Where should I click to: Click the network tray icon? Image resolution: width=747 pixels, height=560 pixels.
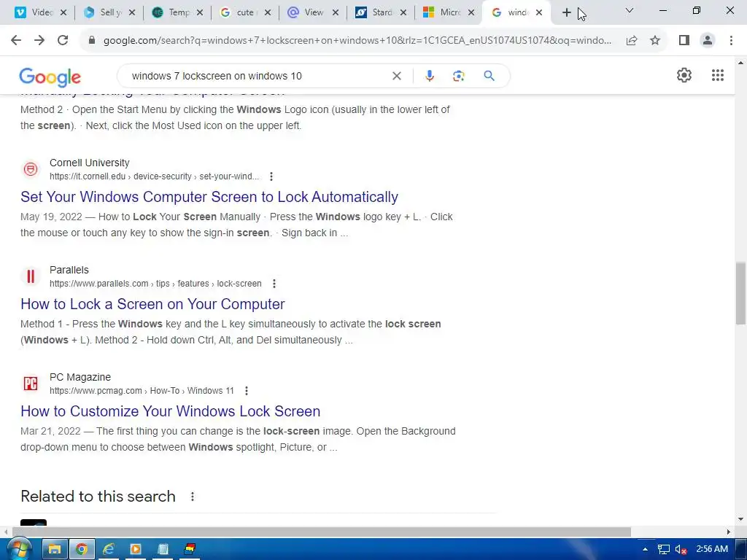(x=664, y=549)
